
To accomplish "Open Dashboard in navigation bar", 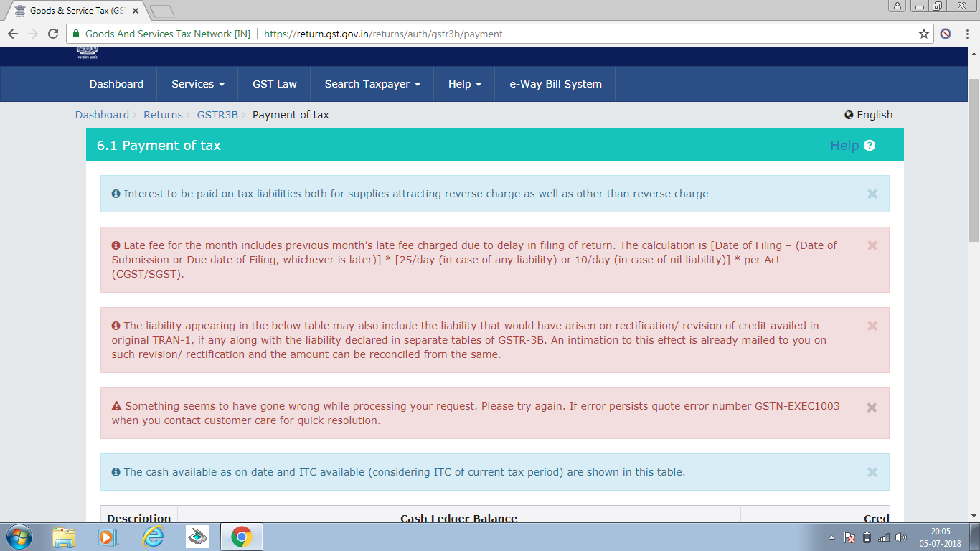I will pos(116,84).
